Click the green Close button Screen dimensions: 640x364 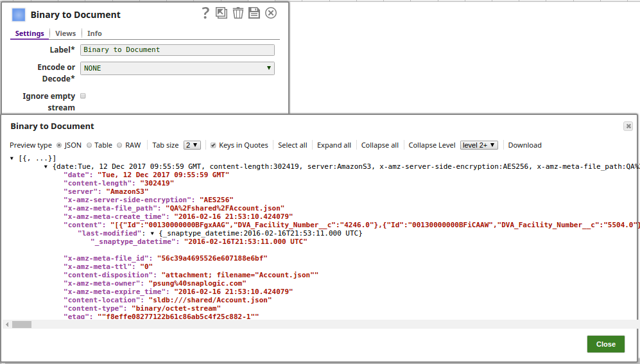point(605,344)
